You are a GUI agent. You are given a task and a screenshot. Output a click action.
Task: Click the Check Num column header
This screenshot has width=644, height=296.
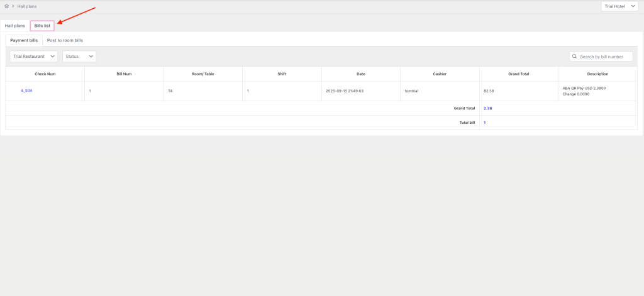45,74
